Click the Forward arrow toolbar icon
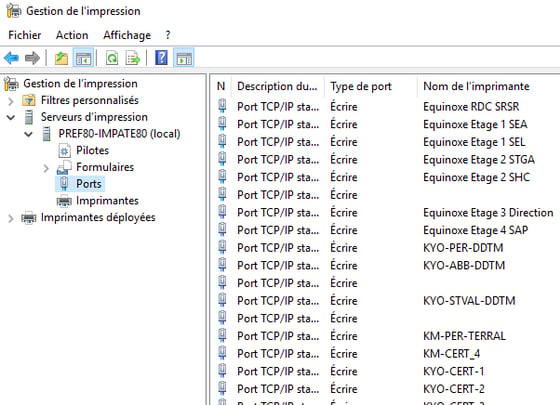Viewport: 560px width, 405px height. click(32, 58)
